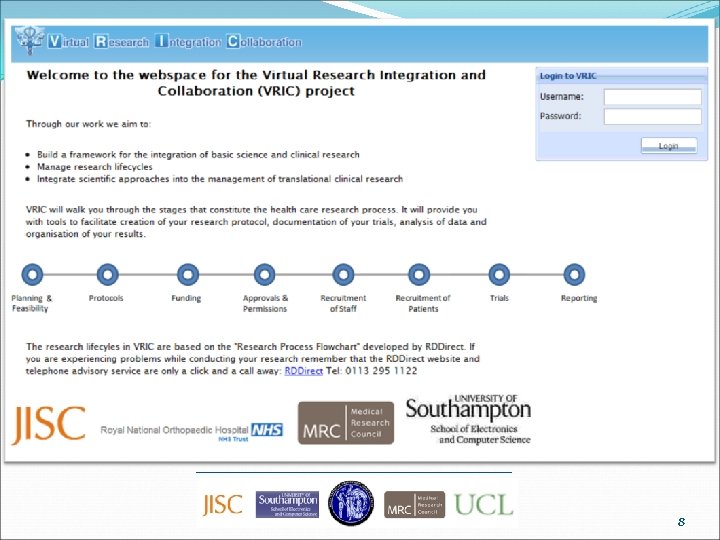This screenshot has width=720, height=540.
Task: Select the Protocols stage circle
Action: 107,275
